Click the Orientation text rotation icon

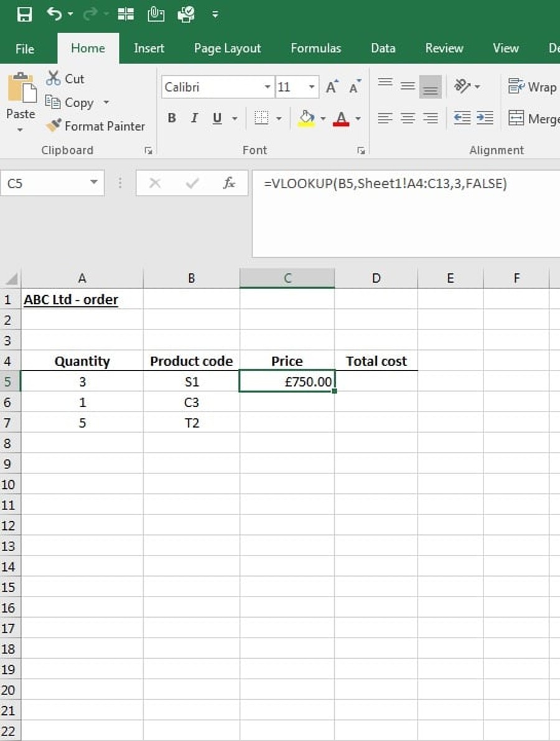(462, 86)
